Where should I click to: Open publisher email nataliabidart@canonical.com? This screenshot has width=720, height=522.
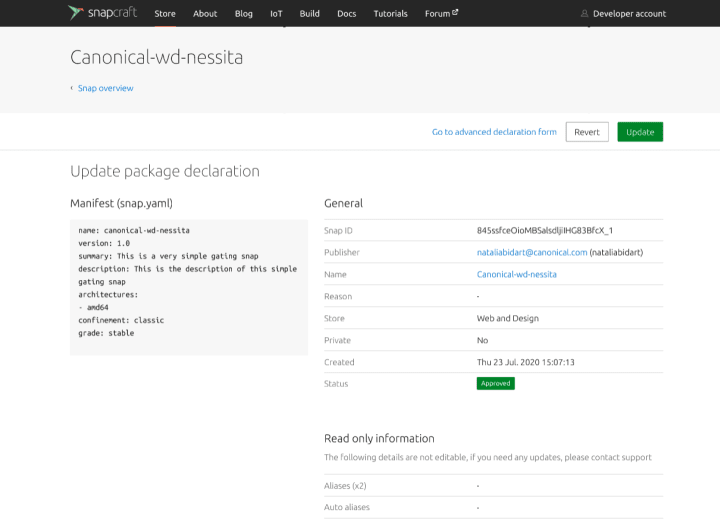click(532, 252)
